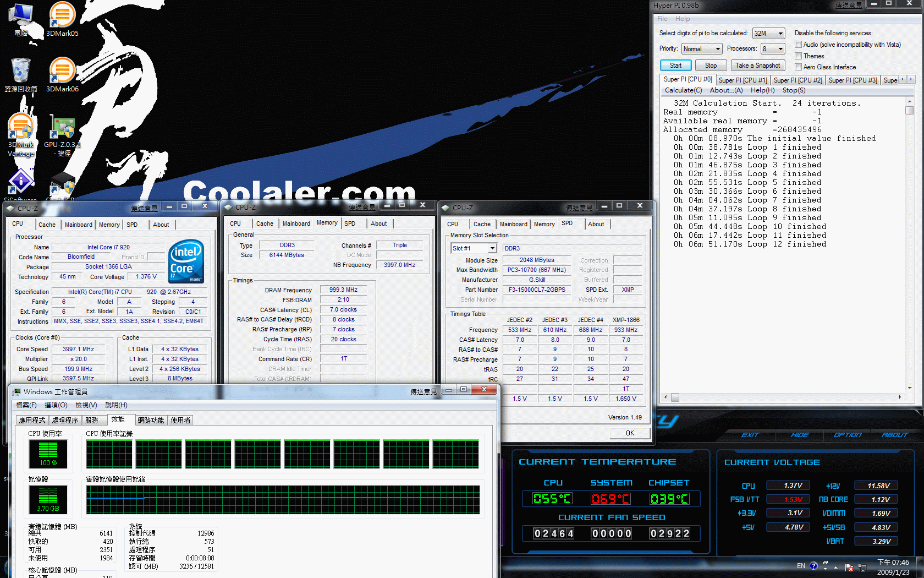Open the network tray icon
The width and height of the screenshot is (924, 578).
862,567
